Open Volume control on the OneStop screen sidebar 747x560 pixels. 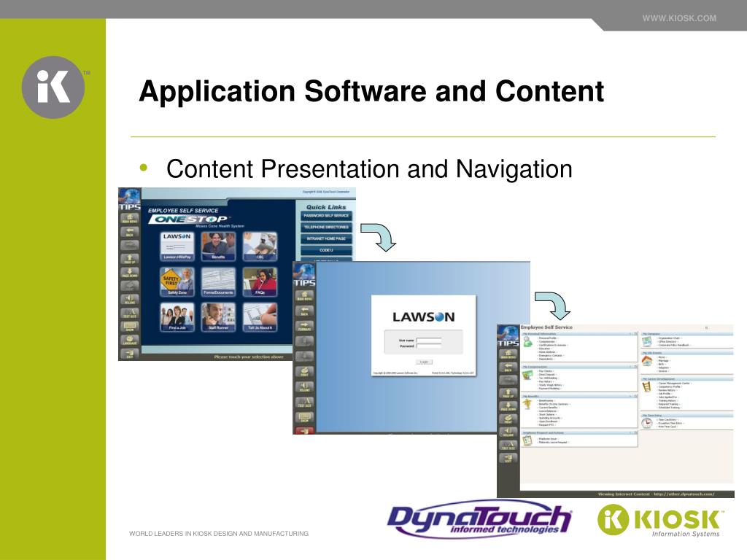tap(130, 300)
